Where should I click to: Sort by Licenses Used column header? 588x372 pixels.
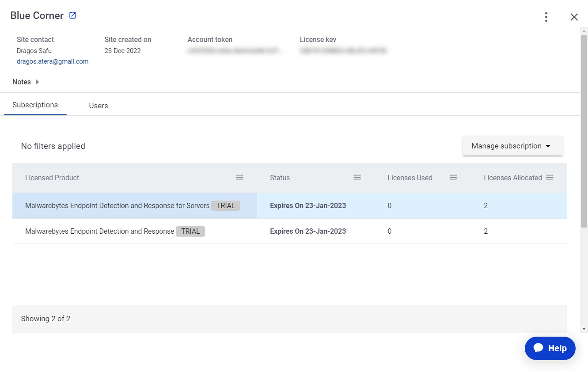click(x=410, y=178)
